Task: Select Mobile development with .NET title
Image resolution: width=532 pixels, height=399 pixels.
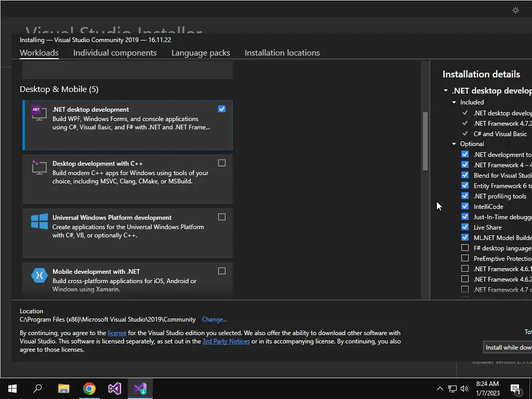Action: pos(96,271)
